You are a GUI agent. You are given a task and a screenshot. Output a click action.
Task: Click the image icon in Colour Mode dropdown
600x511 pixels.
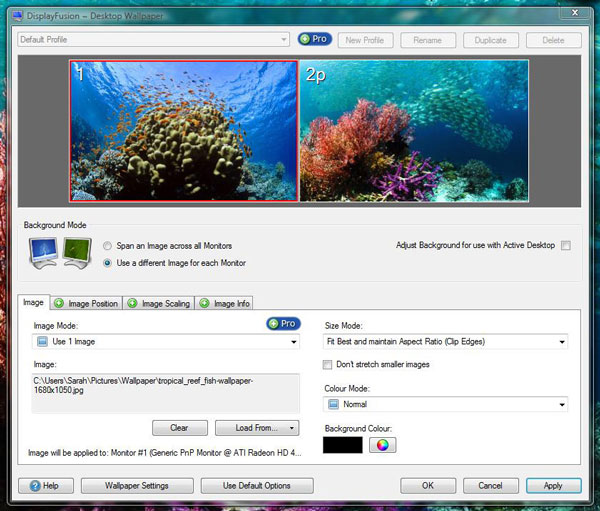coord(334,404)
